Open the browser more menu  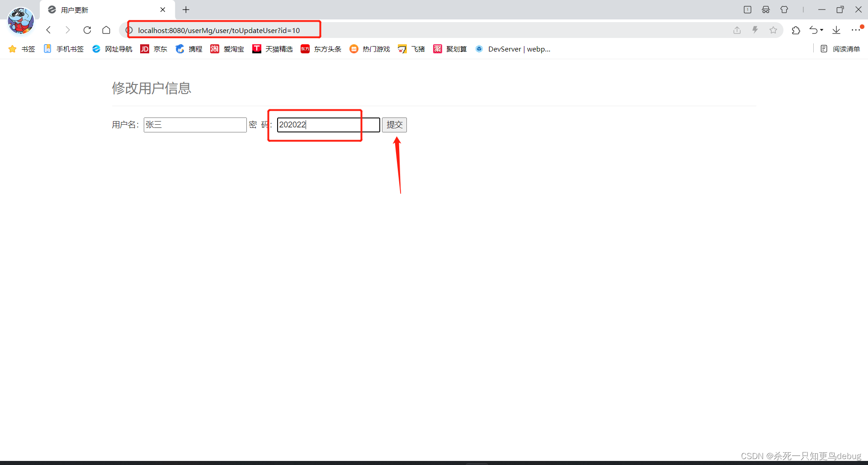click(856, 30)
